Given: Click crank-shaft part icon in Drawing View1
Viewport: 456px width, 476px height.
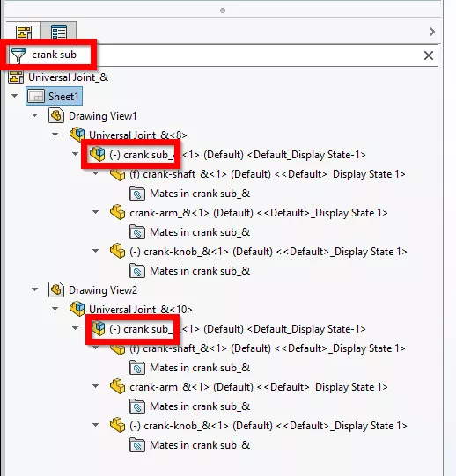Looking at the screenshot, I should 118,174.
